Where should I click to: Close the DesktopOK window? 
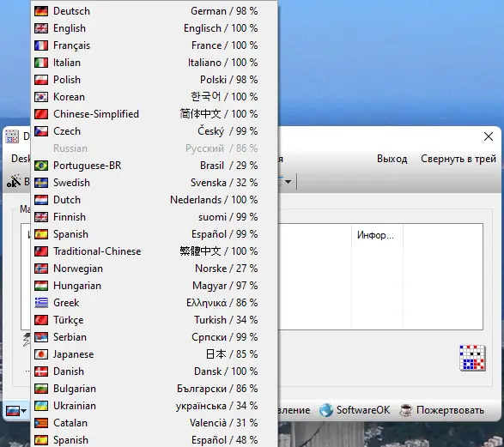(x=489, y=136)
